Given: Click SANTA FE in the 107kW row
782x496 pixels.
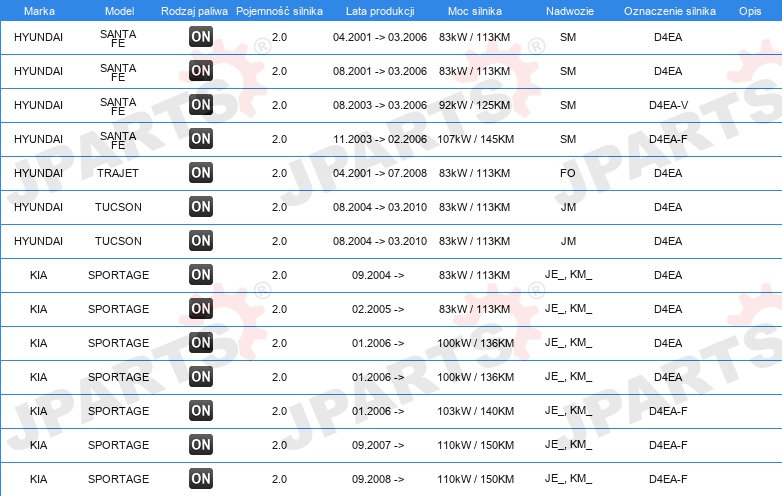Looking at the screenshot, I should click(118, 140).
